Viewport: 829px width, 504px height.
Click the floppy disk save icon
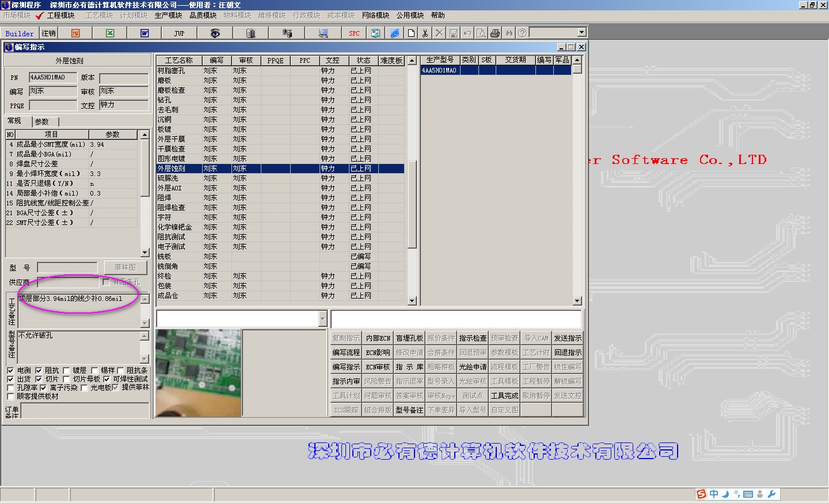point(453,33)
